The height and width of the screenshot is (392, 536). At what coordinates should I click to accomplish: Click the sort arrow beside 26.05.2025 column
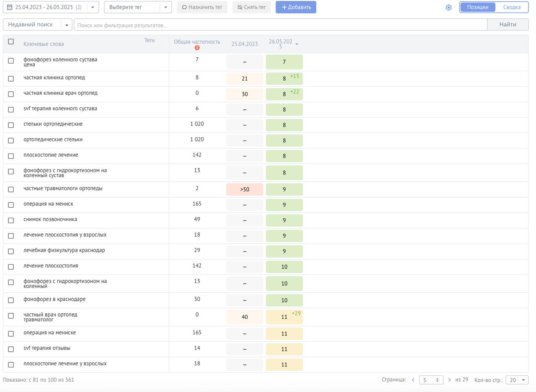pyautogui.click(x=297, y=44)
